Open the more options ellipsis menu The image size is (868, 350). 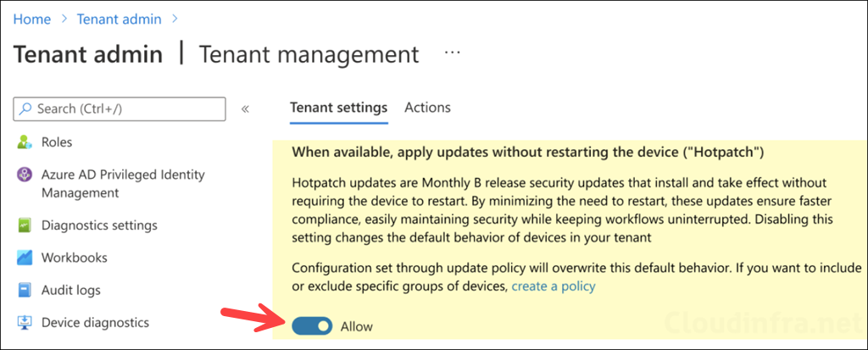(x=453, y=53)
